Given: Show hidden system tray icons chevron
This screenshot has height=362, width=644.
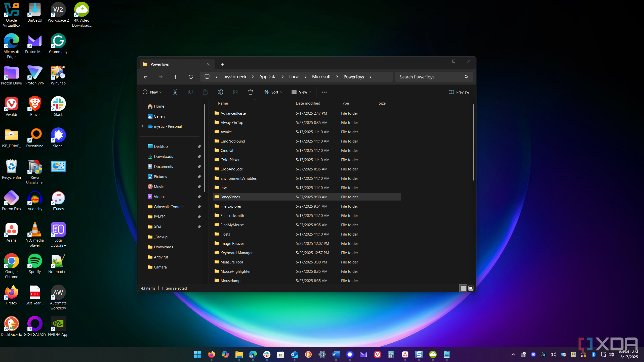Looking at the screenshot, I should [x=513, y=354].
